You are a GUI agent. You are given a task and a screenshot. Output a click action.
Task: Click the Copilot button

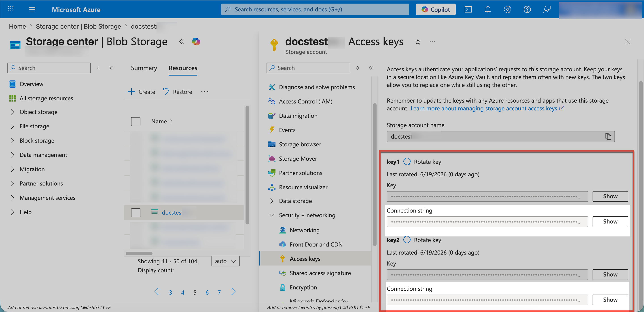pos(436,9)
